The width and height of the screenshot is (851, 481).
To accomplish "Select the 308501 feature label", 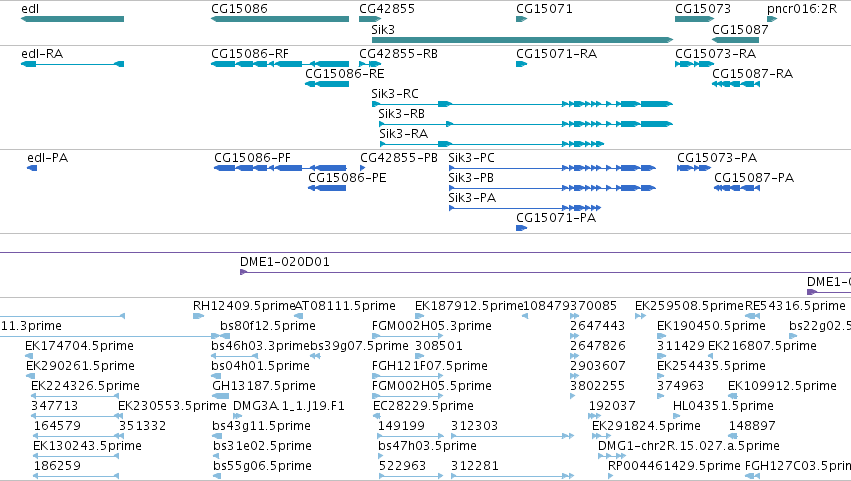I will point(439,346).
